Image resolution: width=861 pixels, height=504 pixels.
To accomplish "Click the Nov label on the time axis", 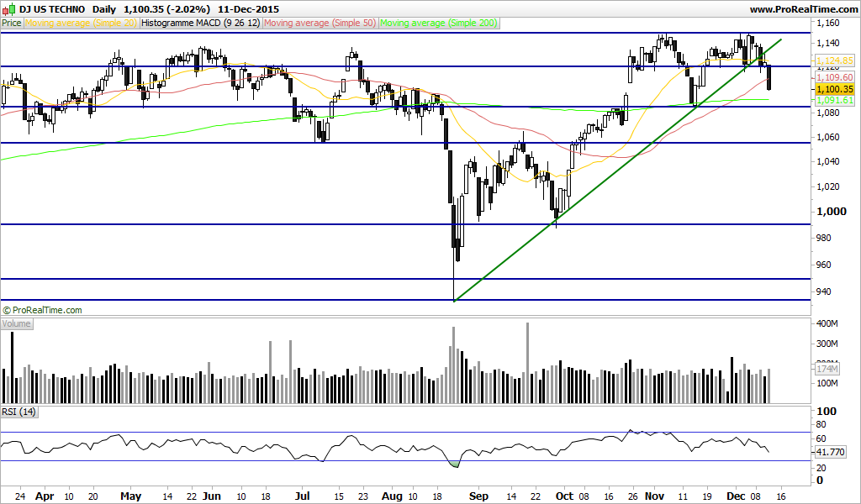I will click(654, 496).
